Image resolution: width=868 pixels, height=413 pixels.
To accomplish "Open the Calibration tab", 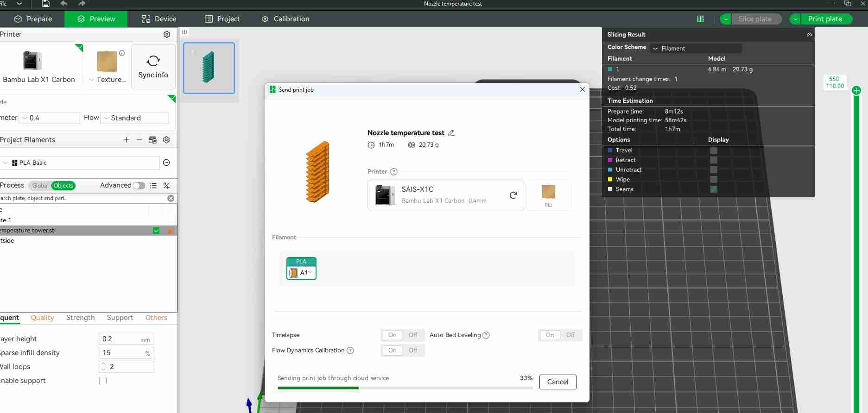I will (x=285, y=19).
